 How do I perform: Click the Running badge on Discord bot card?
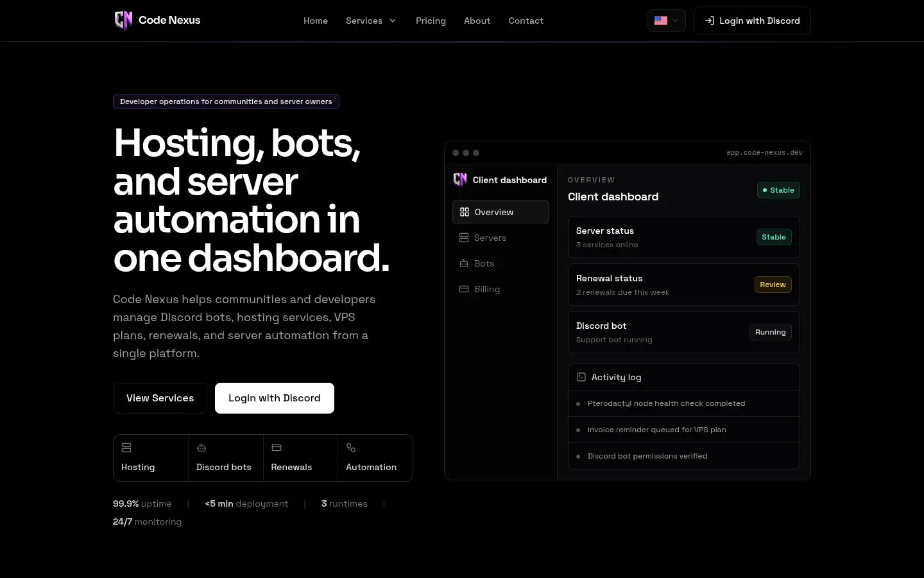tap(771, 332)
